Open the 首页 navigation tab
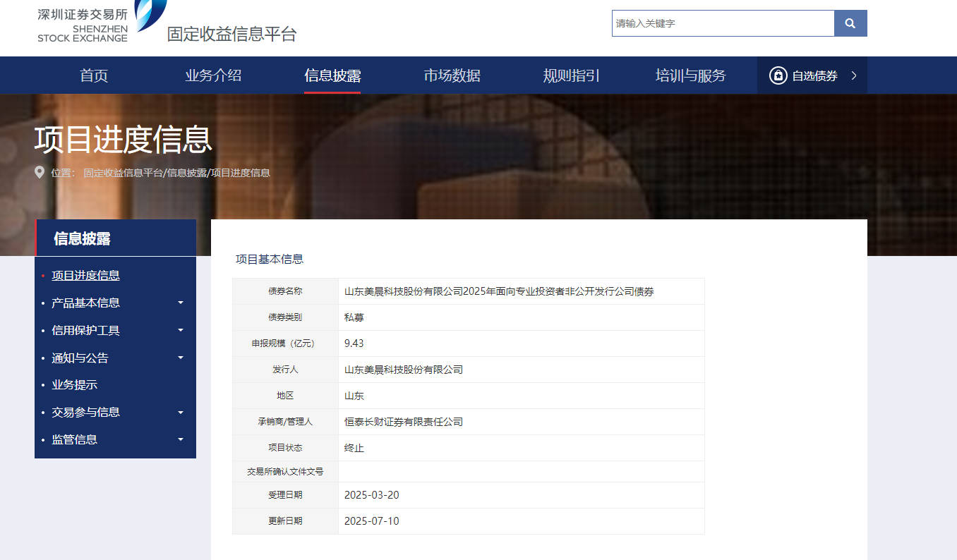Image resolution: width=957 pixels, height=560 pixels. click(94, 75)
